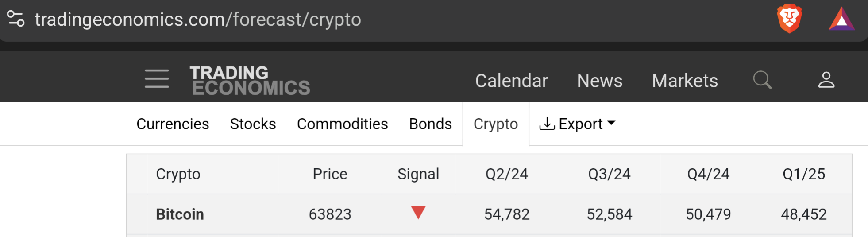Click the Brave Shields lion icon
868x237 pixels.
click(790, 19)
